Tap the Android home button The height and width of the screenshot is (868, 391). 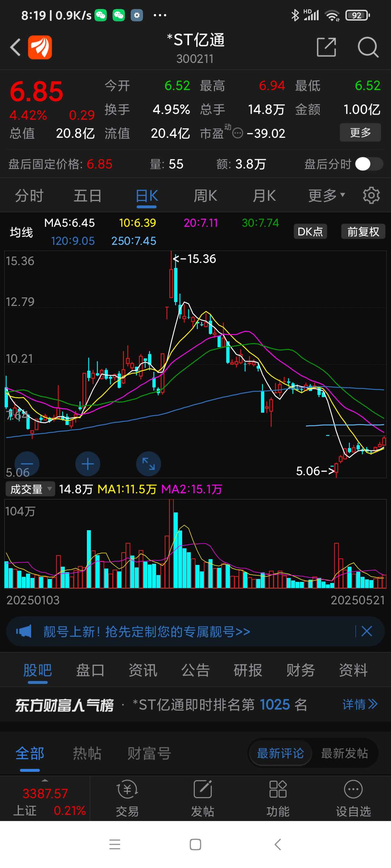[x=195, y=844]
